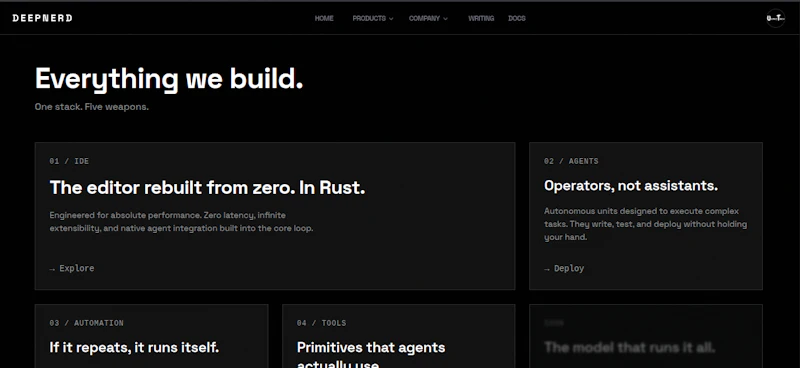Open "The editor rebuilt from zero. In Rust." heading
Viewport: 800px width, 368px height.
[x=207, y=188]
